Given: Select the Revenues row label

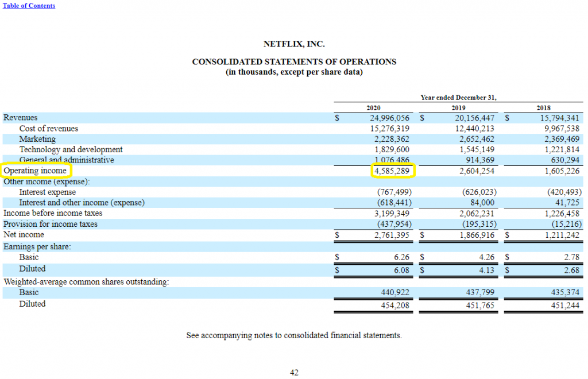Looking at the screenshot, I should [x=21, y=118].
